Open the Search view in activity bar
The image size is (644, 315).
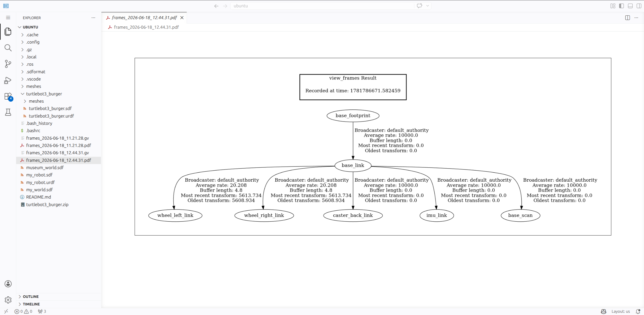pos(8,48)
